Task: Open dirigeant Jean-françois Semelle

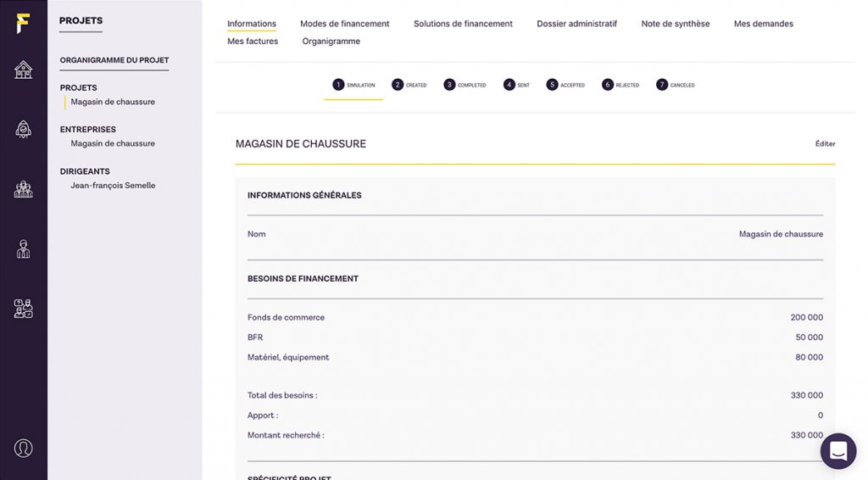Action: [x=113, y=185]
